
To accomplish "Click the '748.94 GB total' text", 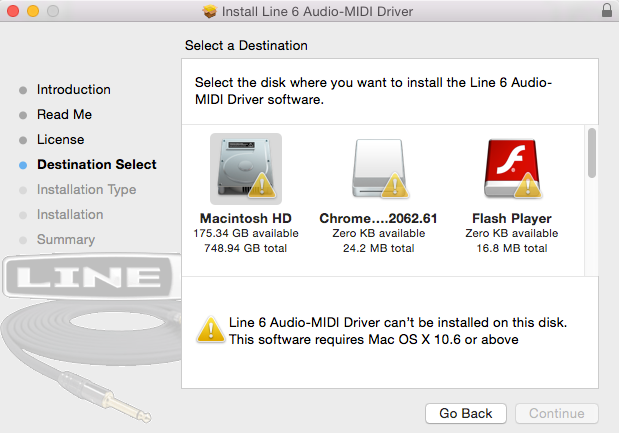I will (x=246, y=248).
